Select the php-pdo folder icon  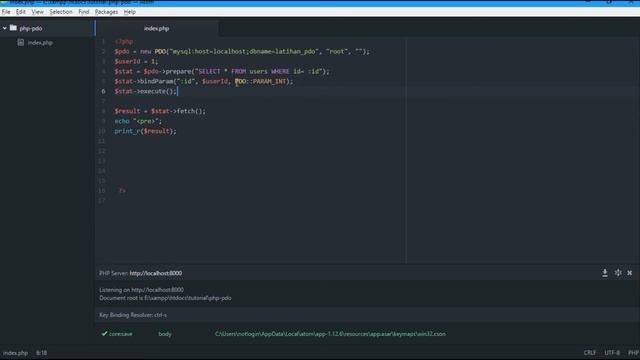[x=13, y=28]
